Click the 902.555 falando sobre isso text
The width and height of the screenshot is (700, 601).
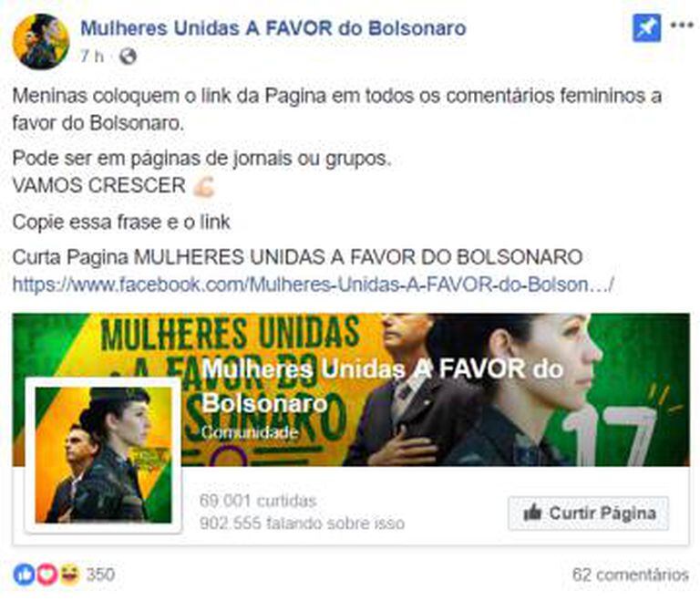[x=302, y=523]
